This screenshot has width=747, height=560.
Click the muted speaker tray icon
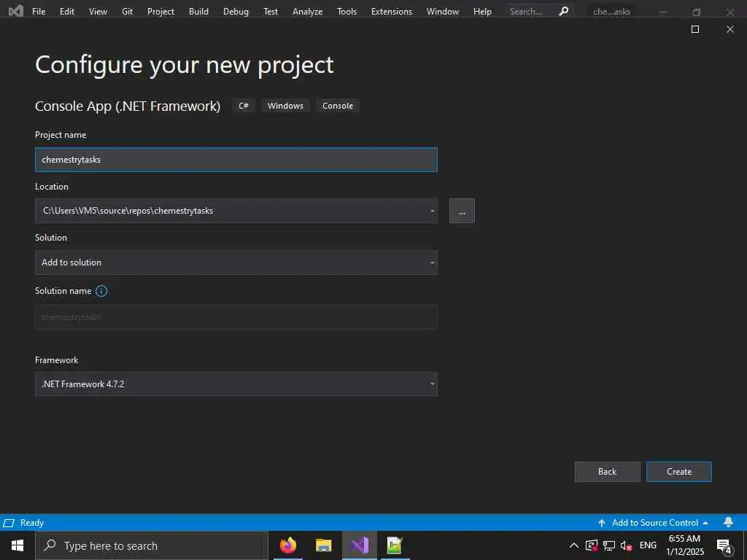tap(627, 545)
